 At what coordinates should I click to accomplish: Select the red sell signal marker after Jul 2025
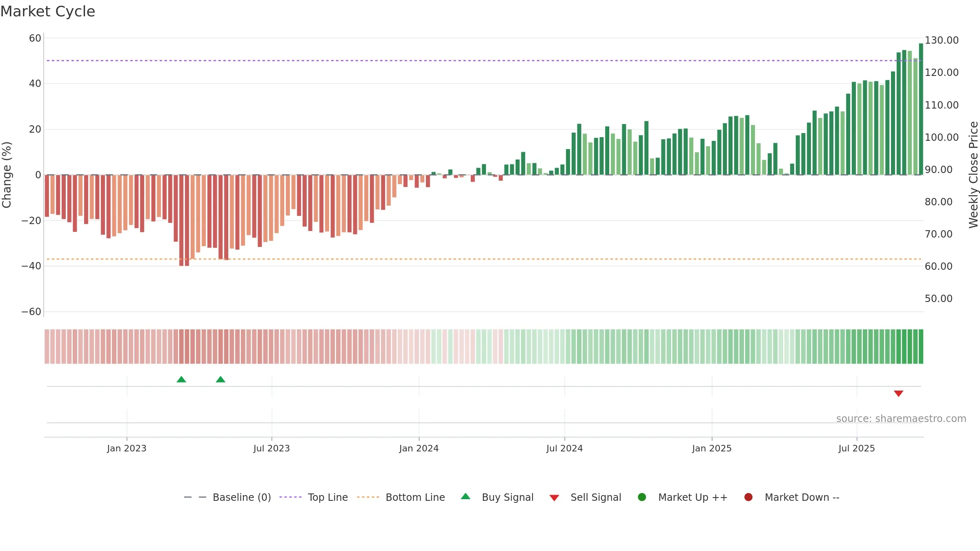coord(898,393)
